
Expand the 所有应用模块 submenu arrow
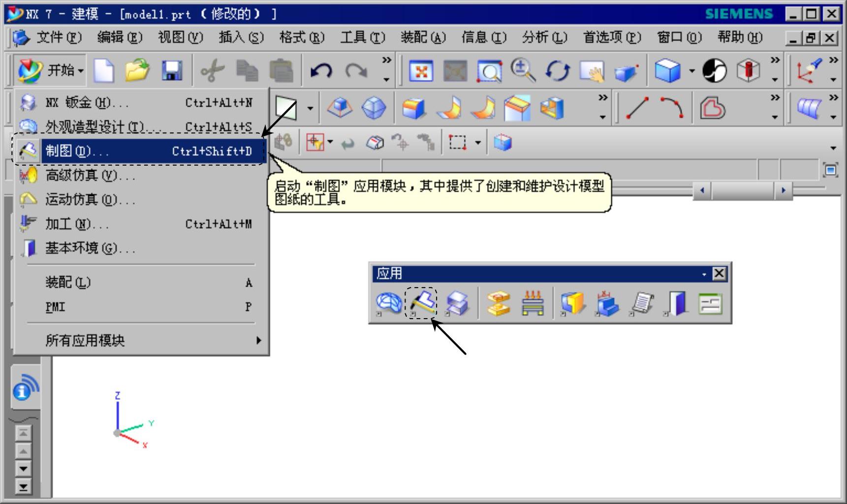click(x=258, y=340)
